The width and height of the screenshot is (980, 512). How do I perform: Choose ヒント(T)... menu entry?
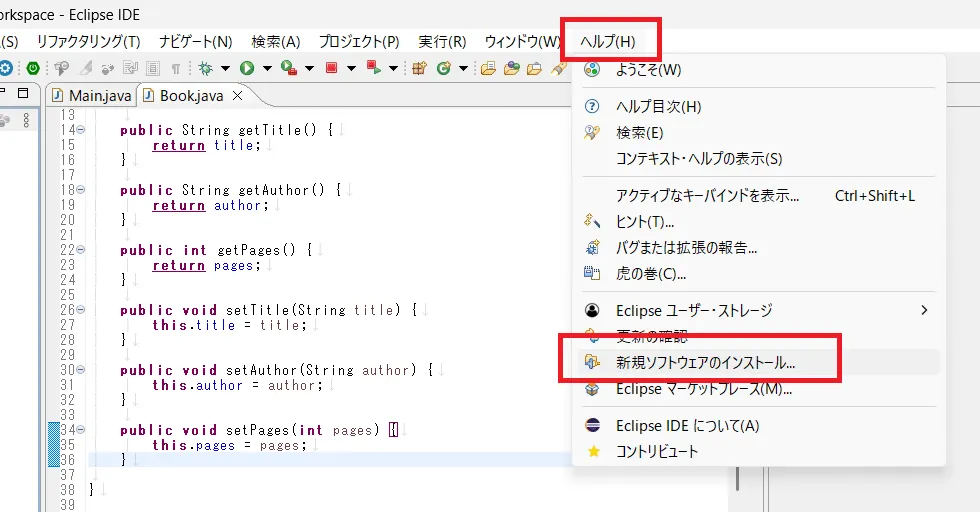pyautogui.click(x=759, y=222)
